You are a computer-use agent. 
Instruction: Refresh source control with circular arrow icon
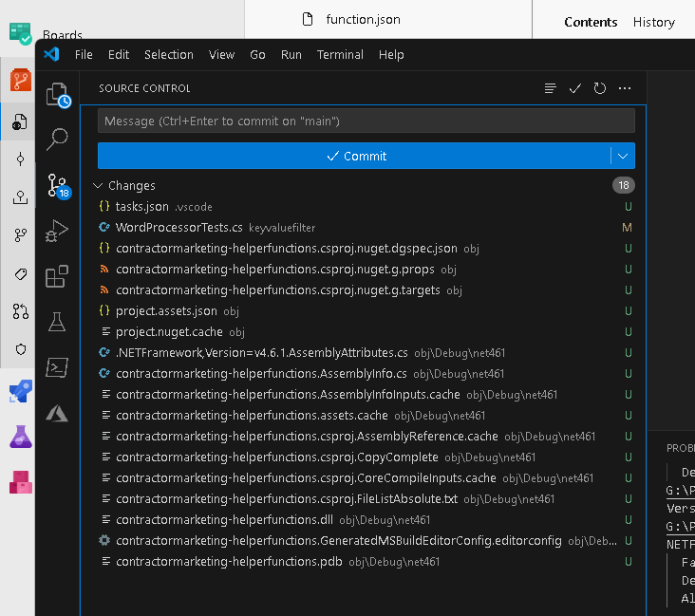(x=600, y=88)
